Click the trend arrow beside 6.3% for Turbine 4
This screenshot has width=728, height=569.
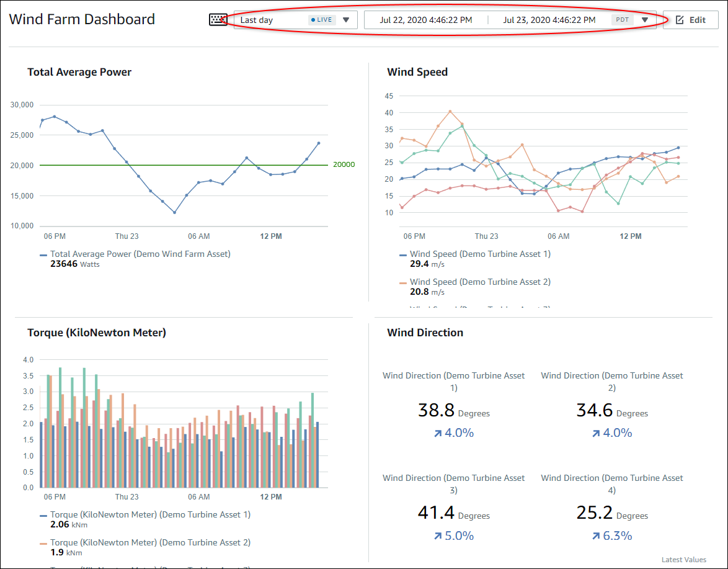tap(597, 535)
